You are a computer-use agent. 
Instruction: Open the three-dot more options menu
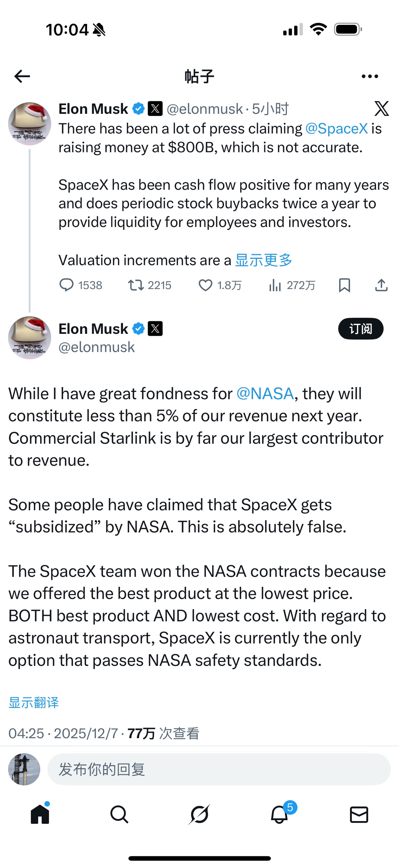(370, 77)
